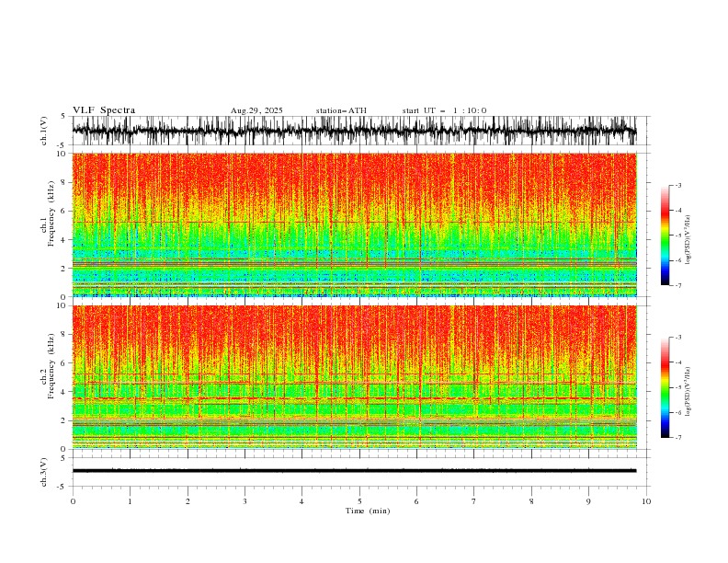Click time axis tick label 5
728x563 pixels.
click(x=359, y=501)
